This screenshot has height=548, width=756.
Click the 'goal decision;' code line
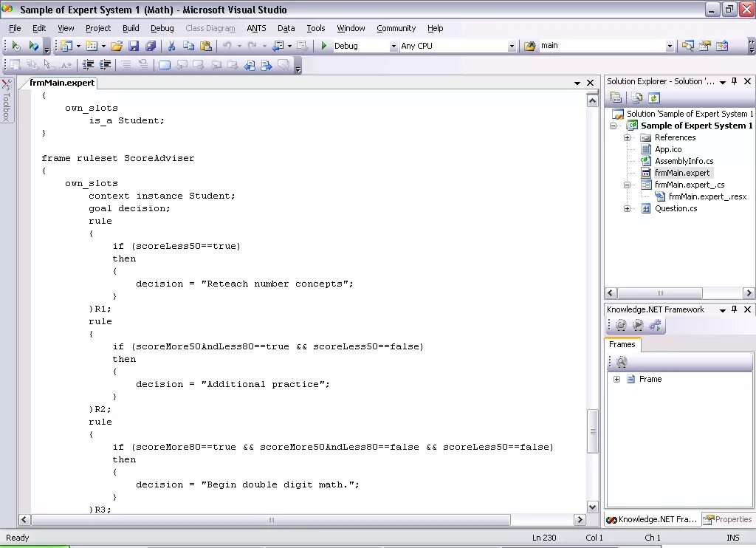click(x=129, y=208)
